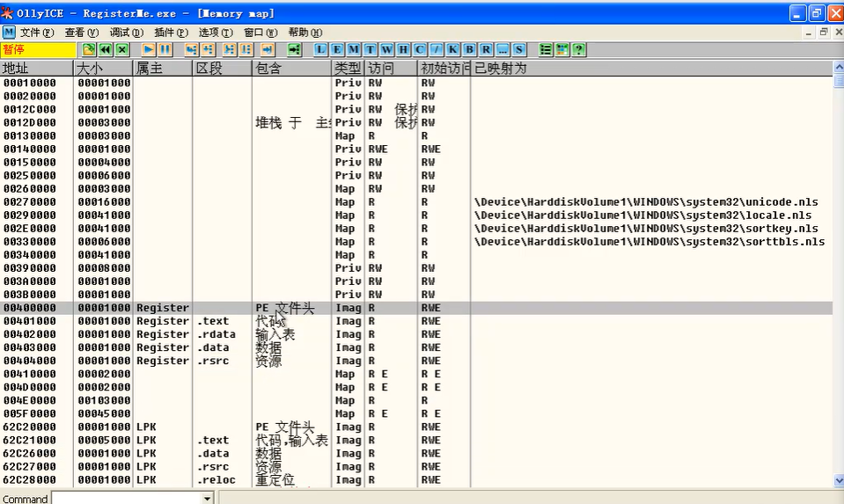
Task: Open References window with R button
Action: tap(486, 50)
